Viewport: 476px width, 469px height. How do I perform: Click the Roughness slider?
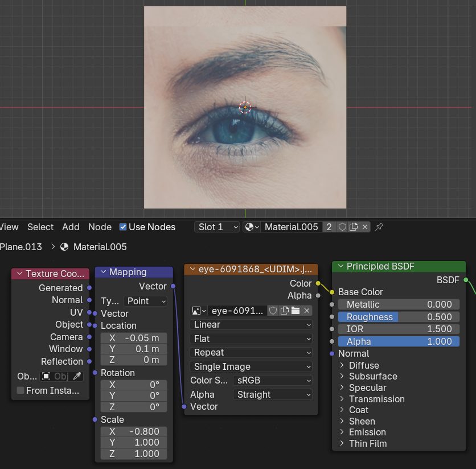[x=399, y=317]
